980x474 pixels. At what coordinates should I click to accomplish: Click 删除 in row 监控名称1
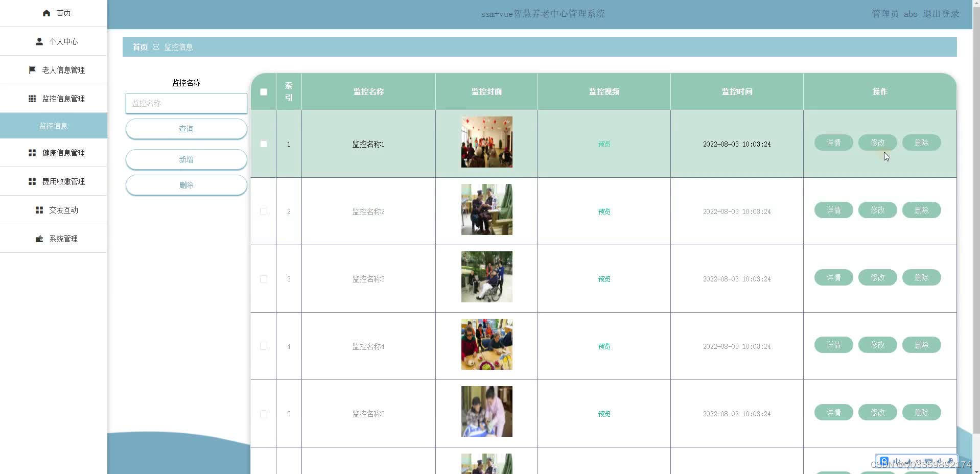pos(921,143)
